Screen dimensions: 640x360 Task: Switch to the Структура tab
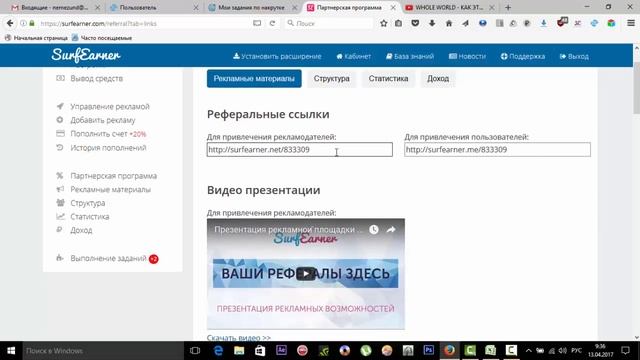pos(331,78)
